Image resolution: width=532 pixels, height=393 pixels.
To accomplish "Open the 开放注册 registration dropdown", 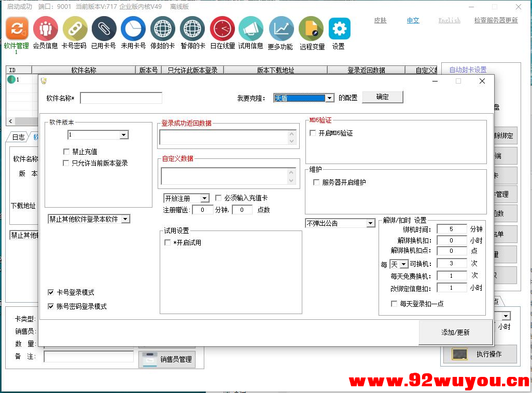I will [x=203, y=198].
